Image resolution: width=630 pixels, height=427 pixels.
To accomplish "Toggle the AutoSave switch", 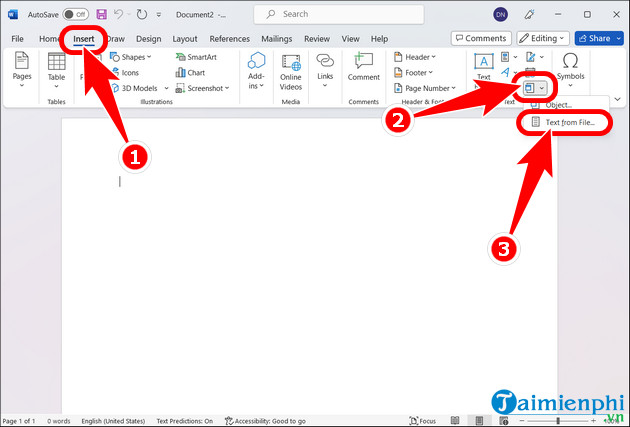I will tap(76, 14).
